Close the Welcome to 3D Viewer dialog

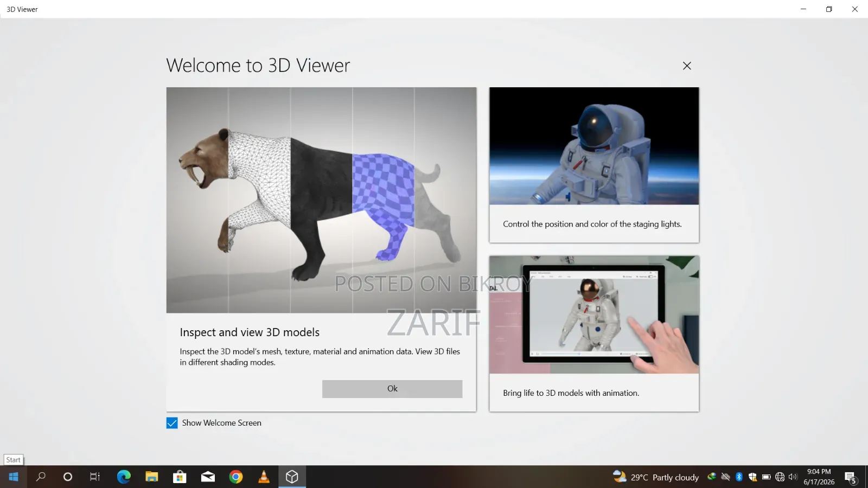coord(687,66)
